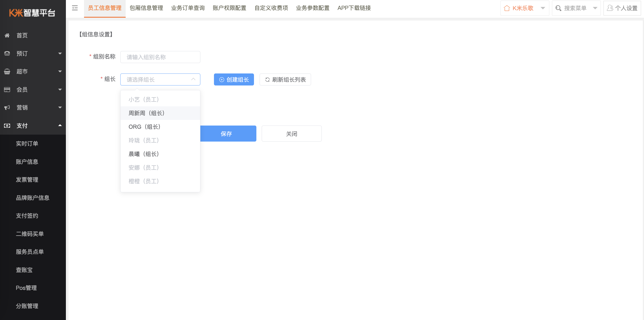Click the home icon beside 首页
The height and width of the screenshot is (320, 644).
(x=7, y=35)
